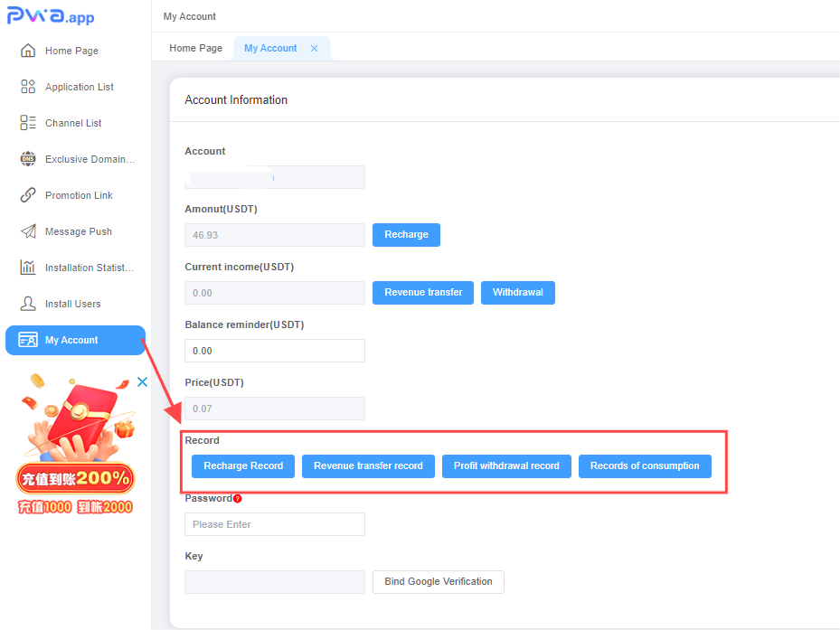Click the 200% recharge promotion banner
This screenshot has height=630, width=840.
click(74, 452)
